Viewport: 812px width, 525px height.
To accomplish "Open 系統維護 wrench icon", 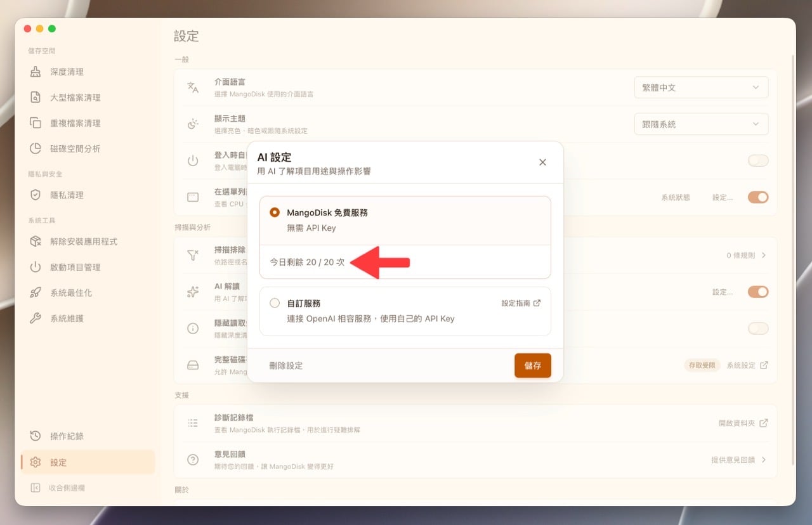I will tap(36, 318).
